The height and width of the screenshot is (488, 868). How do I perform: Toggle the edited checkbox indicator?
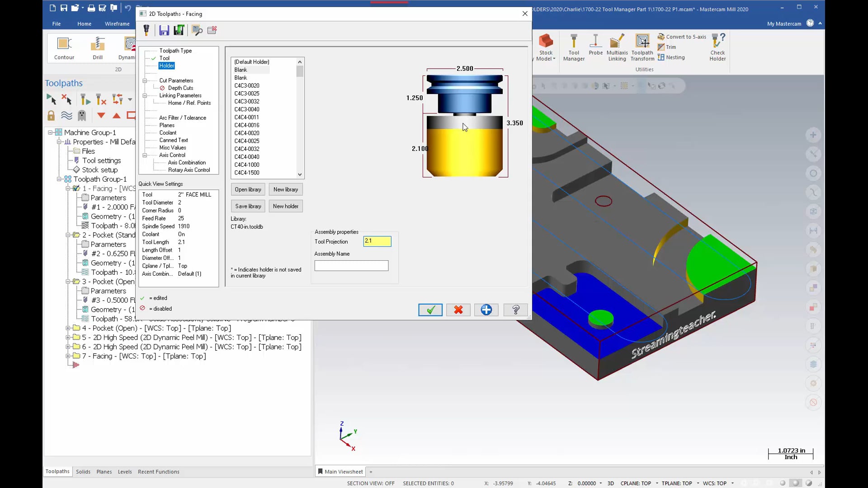[x=142, y=298]
